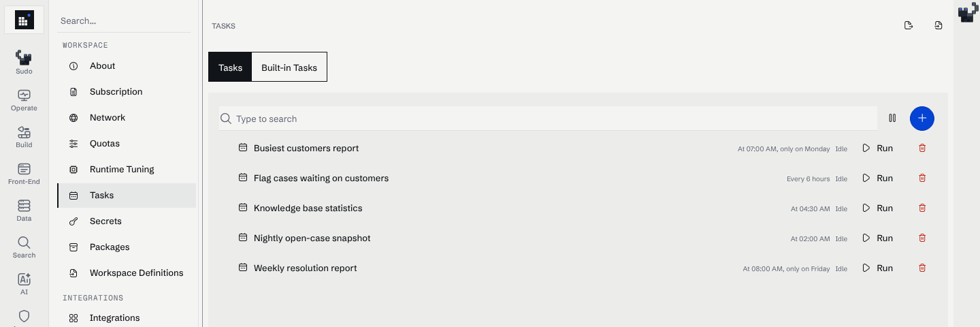Open Knowledge base statistics task name

(x=308, y=208)
